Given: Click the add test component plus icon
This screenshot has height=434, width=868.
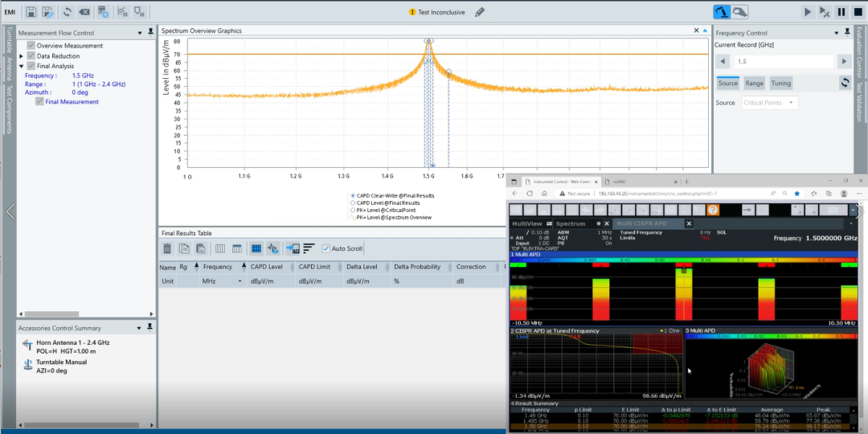Looking at the screenshot, I should (103, 11).
